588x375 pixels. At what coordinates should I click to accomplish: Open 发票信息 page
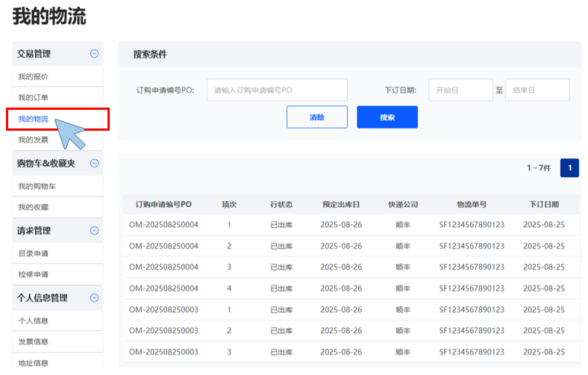(34, 342)
